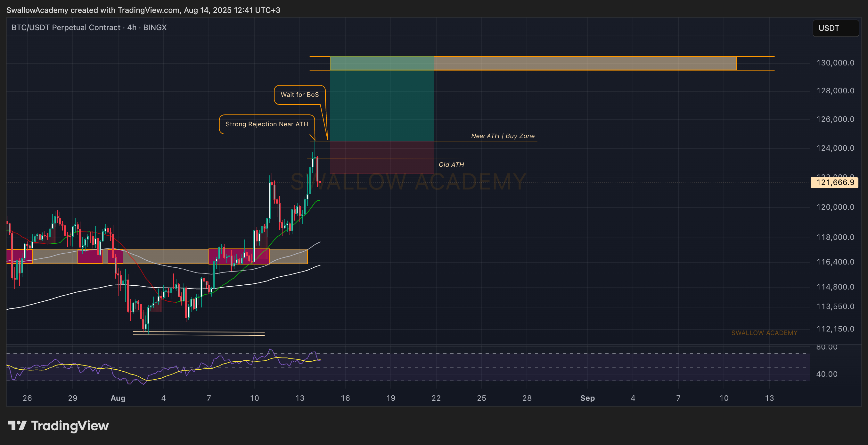Click the 'Wait for BoS' annotation label
The width and height of the screenshot is (868, 445).
click(x=299, y=95)
